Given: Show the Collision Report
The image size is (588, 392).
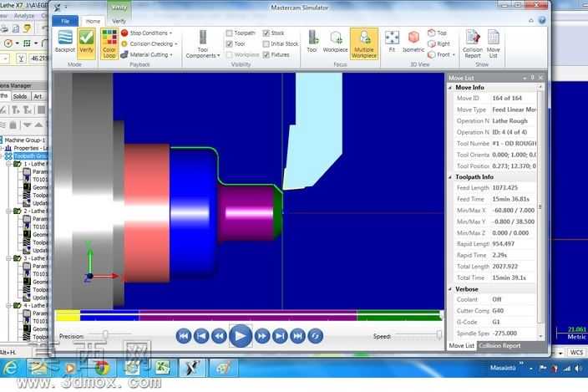Looking at the screenshot, I should 473,44.
